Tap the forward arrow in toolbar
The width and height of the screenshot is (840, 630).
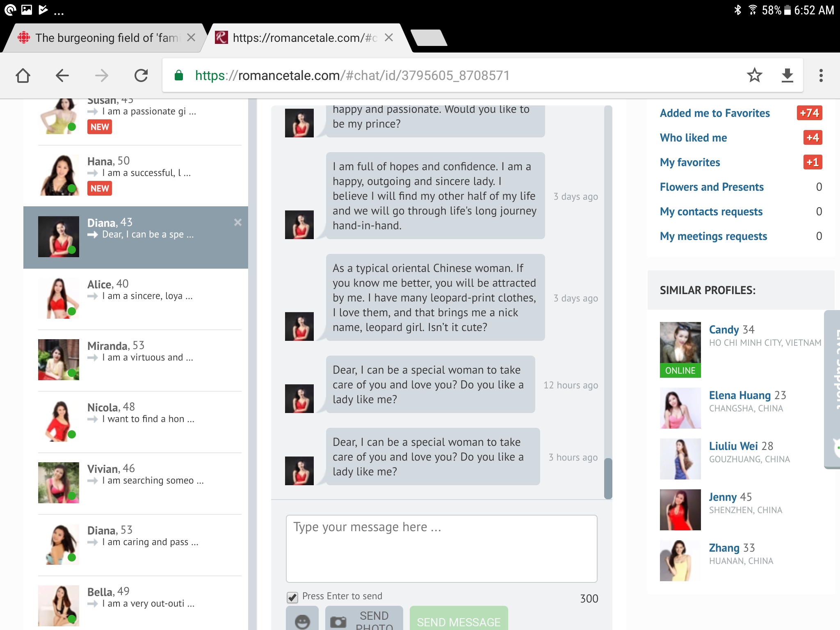(x=101, y=75)
